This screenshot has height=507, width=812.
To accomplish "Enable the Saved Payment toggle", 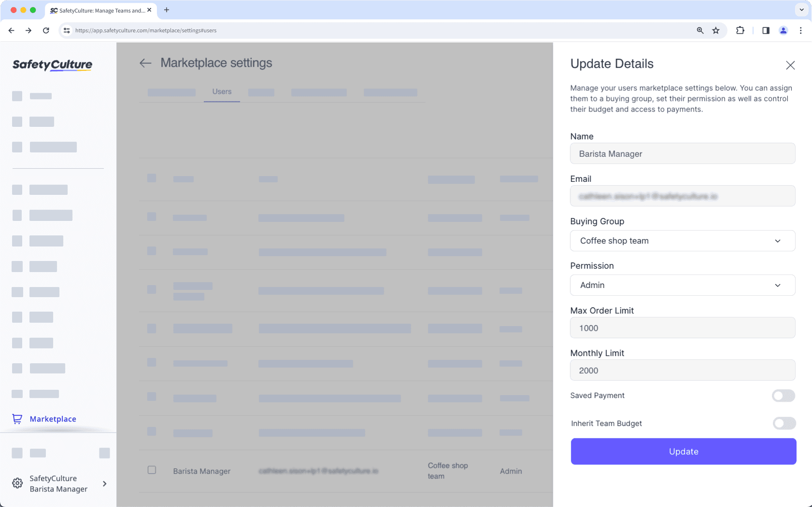I will (783, 396).
